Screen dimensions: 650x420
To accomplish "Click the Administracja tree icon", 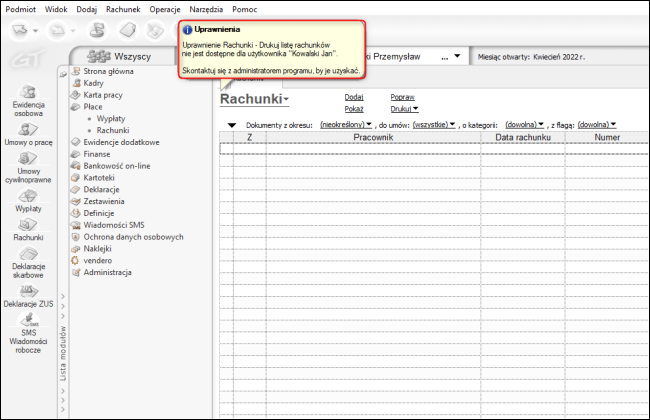I will coord(75,272).
